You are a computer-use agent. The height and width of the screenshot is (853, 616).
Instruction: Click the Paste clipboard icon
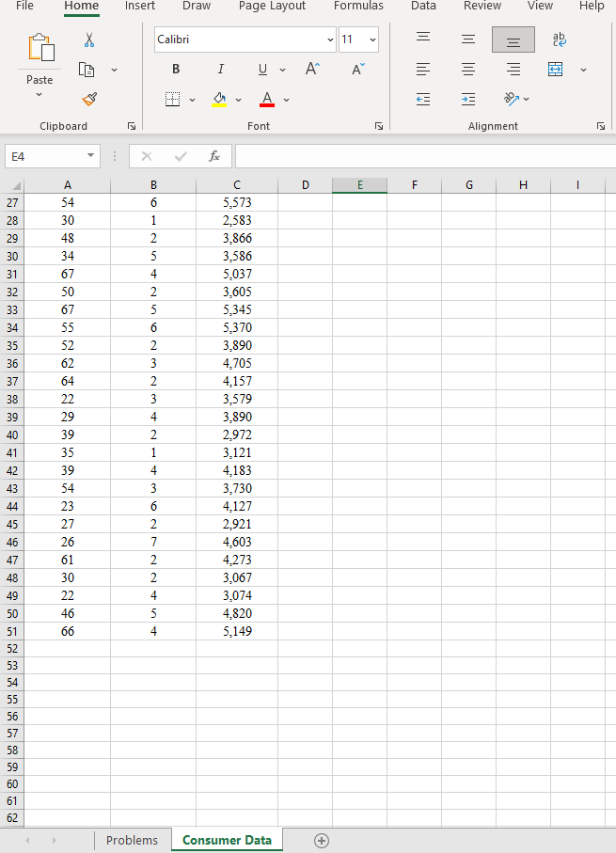click(x=41, y=47)
